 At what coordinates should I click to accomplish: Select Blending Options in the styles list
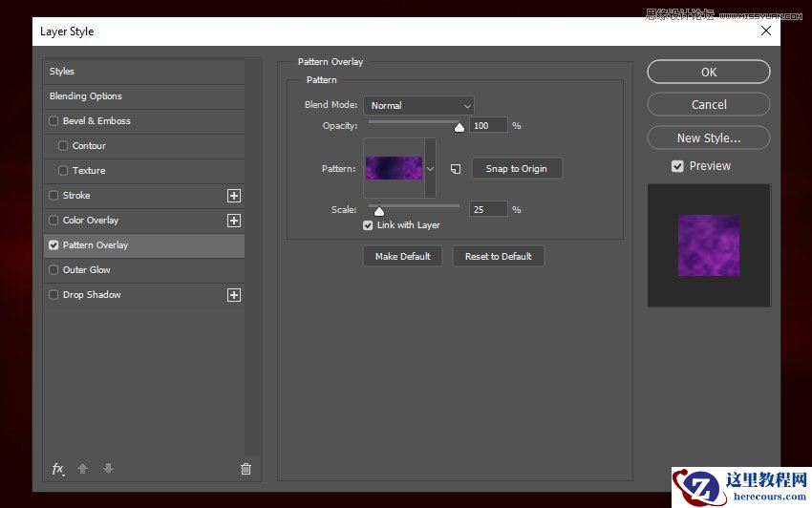coord(86,96)
